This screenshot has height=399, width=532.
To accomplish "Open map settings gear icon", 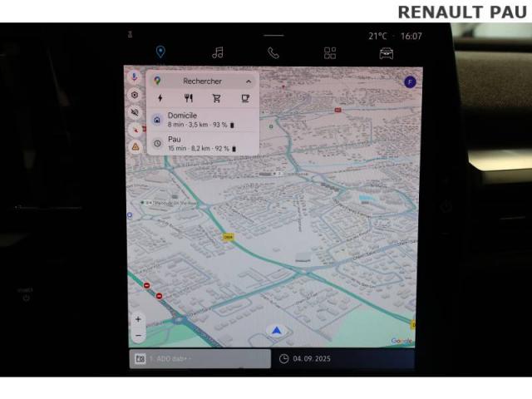I will [x=135, y=95].
